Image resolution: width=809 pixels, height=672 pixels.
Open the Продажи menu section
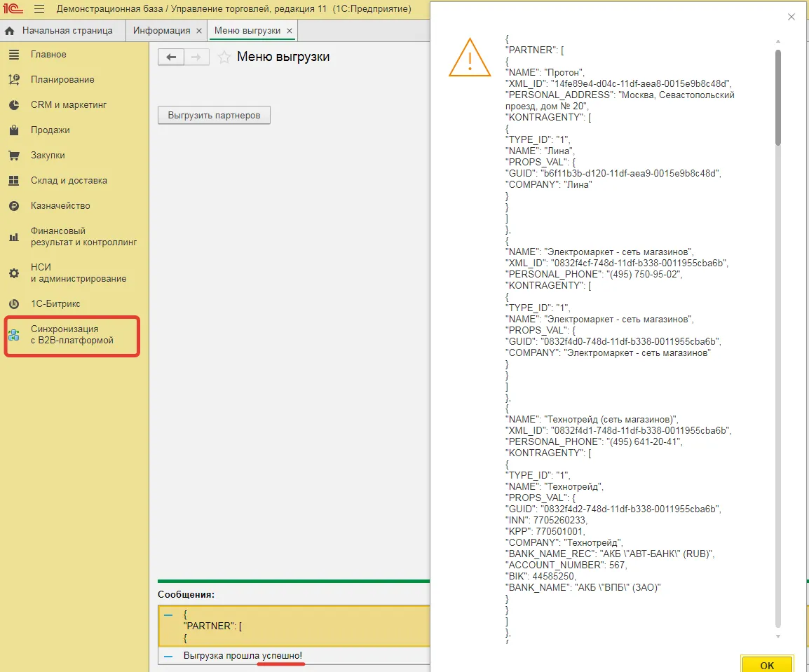click(50, 130)
